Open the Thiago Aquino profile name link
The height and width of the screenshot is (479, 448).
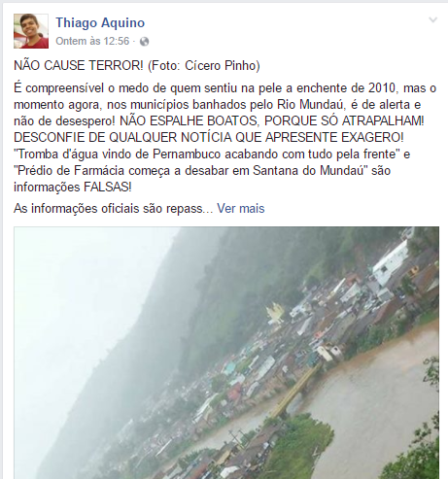tap(100, 22)
